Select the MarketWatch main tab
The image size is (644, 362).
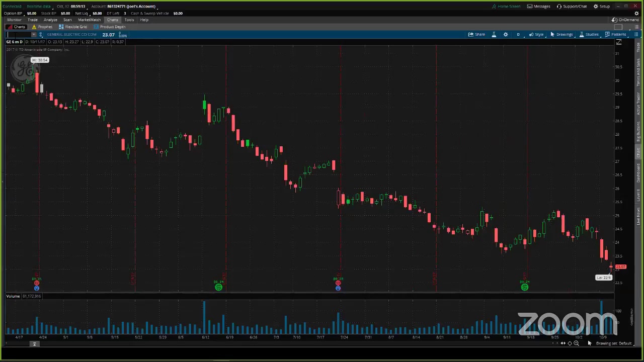pyautogui.click(x=89, y=20)
